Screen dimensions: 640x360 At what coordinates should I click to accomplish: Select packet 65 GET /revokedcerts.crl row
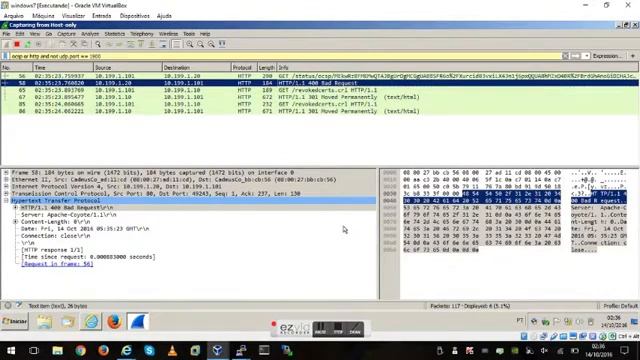point(320,90)
